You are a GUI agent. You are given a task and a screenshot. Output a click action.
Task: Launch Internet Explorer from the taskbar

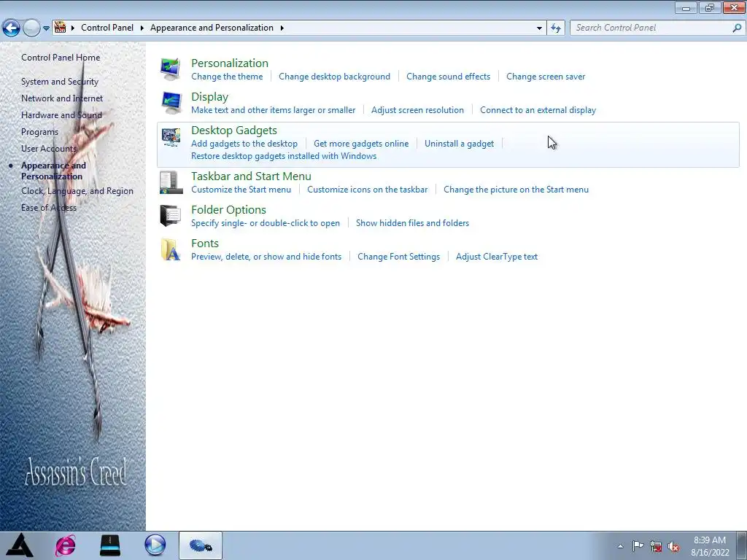click(65, 545)
